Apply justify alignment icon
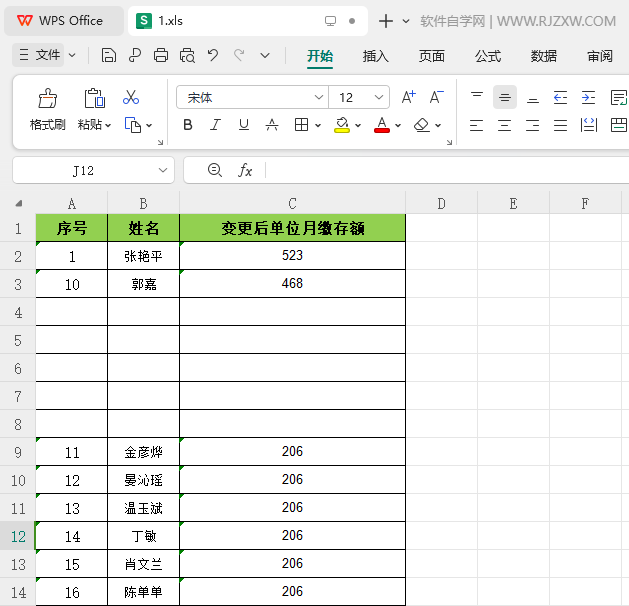The image size is (629, 606). click(x=560, y=125)
